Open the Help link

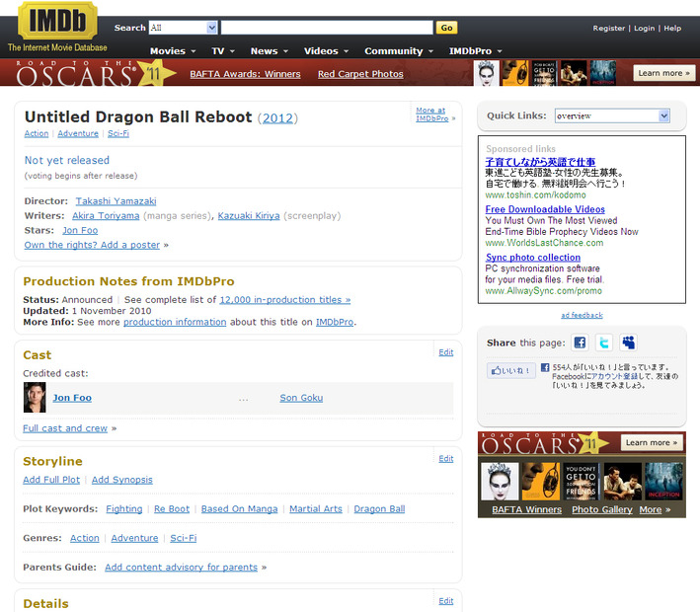672,28
